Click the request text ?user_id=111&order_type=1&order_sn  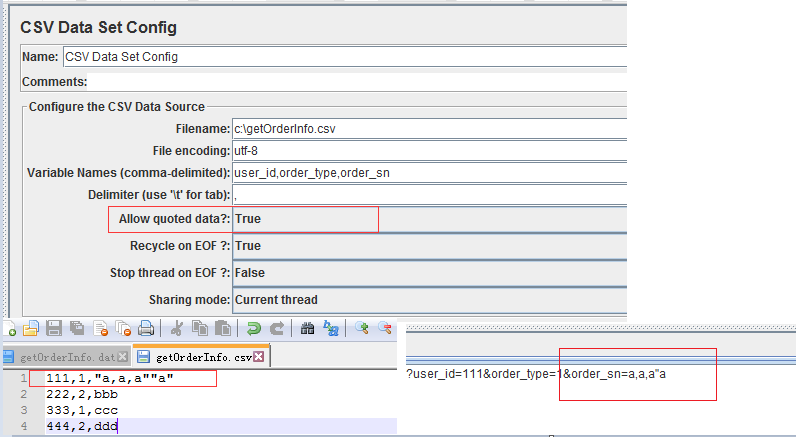tap(536, 374)
